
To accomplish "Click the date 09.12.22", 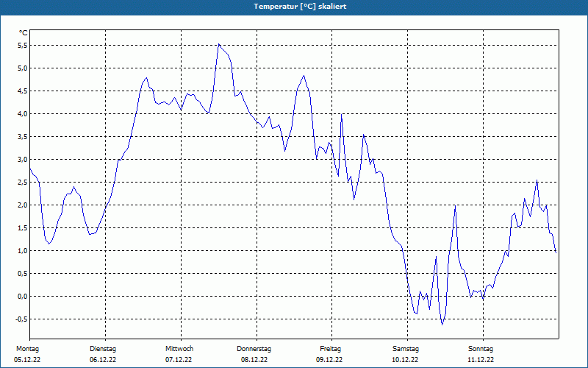I will [329, 360].
